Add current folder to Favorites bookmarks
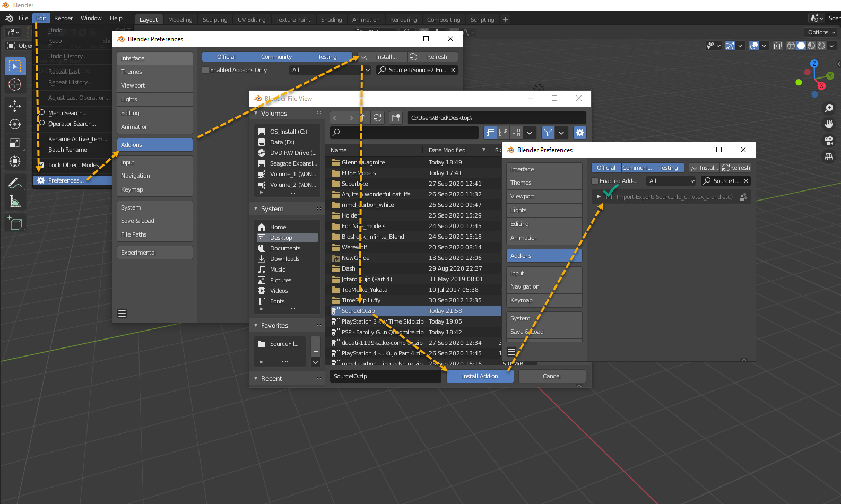This screenshot has width=841, height=504. click(x=316, y=341)
